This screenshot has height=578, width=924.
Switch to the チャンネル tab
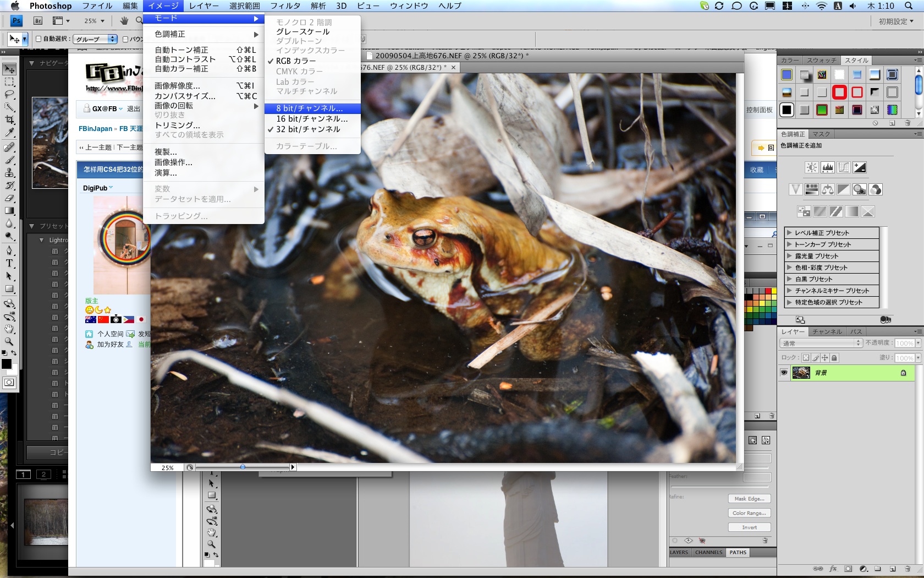(x=827, y=331)
